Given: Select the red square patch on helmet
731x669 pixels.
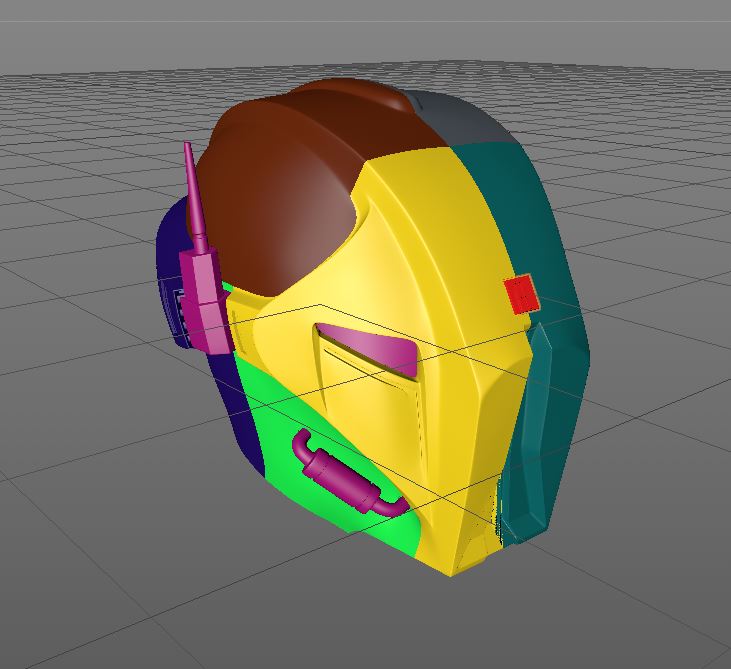Looking at the screenshot, I should pyautogui.click(x=522, y=294).
